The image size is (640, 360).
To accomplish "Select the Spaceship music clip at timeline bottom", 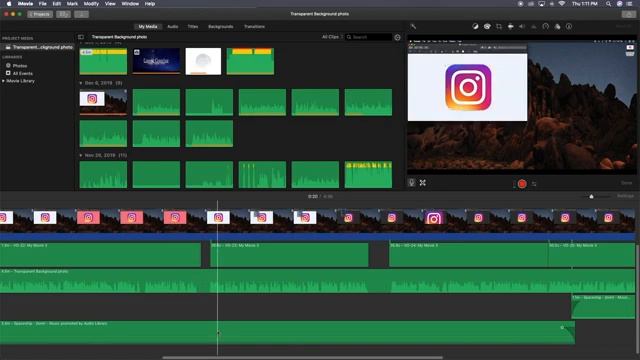I will click(x=287, y=332).
